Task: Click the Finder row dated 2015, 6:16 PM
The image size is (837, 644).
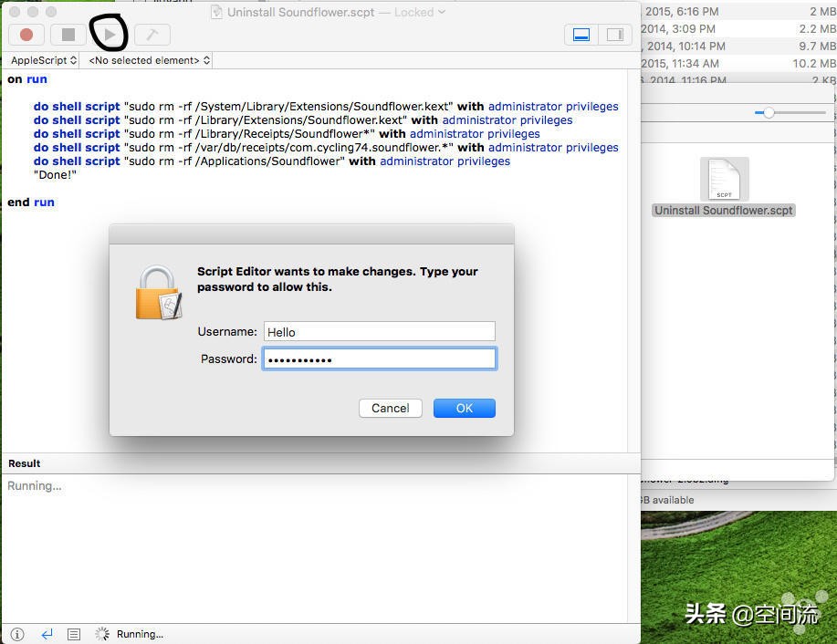Action: click(x=738, y=12)
